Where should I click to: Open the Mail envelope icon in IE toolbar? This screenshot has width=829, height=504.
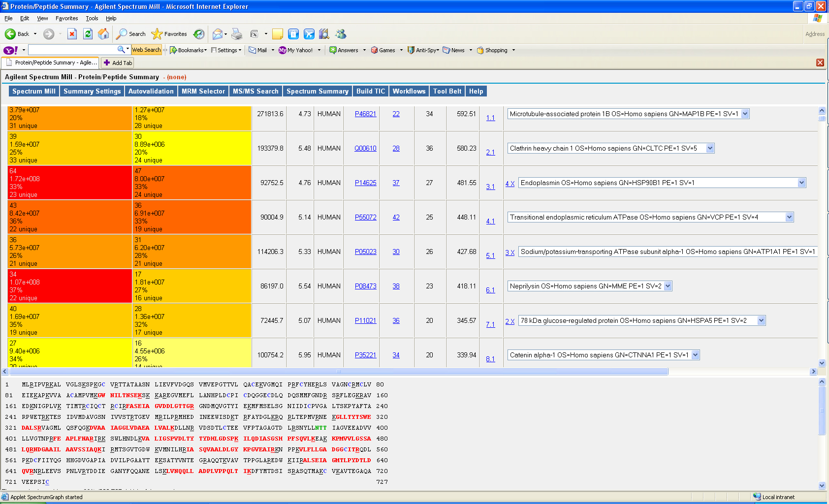coord(217,34)
